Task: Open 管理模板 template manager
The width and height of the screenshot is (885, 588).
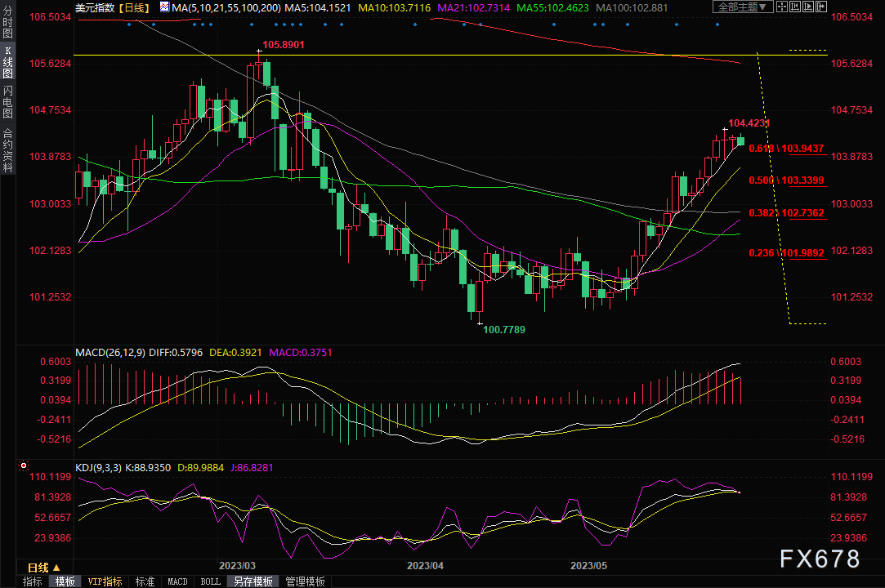Action: click(304, 581)
